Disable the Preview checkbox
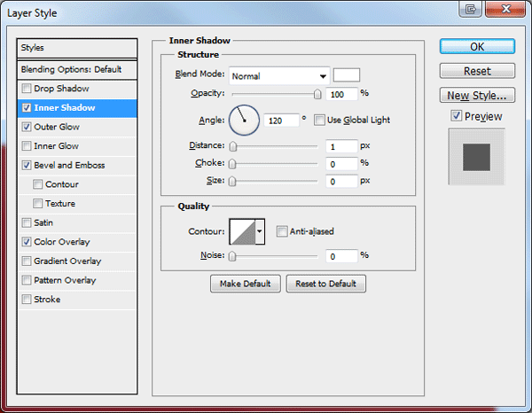The width and height of the screenshot is (532, 413). pyautogui.click(x=456, y=116)
